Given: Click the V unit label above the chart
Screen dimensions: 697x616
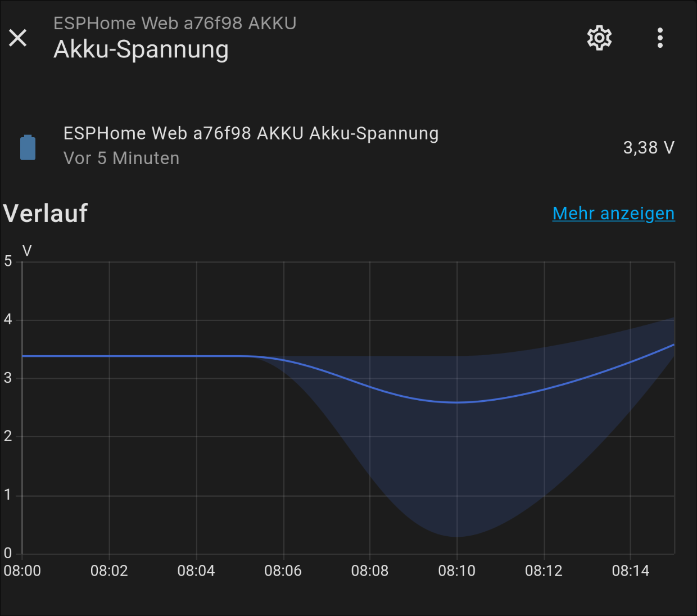Looking at the screenshot, I should (27, 251).
